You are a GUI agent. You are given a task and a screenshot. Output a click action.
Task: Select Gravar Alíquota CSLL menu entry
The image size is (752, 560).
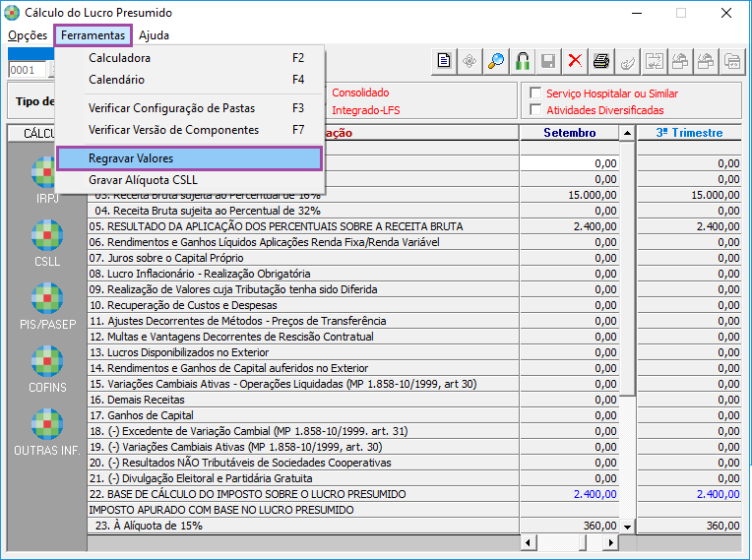point(190,180)
